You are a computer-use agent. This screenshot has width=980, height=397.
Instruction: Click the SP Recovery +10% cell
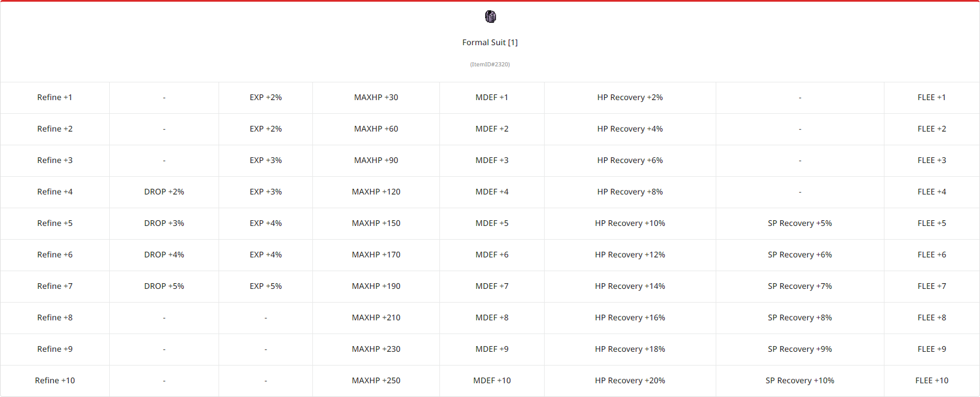[800, 380]
